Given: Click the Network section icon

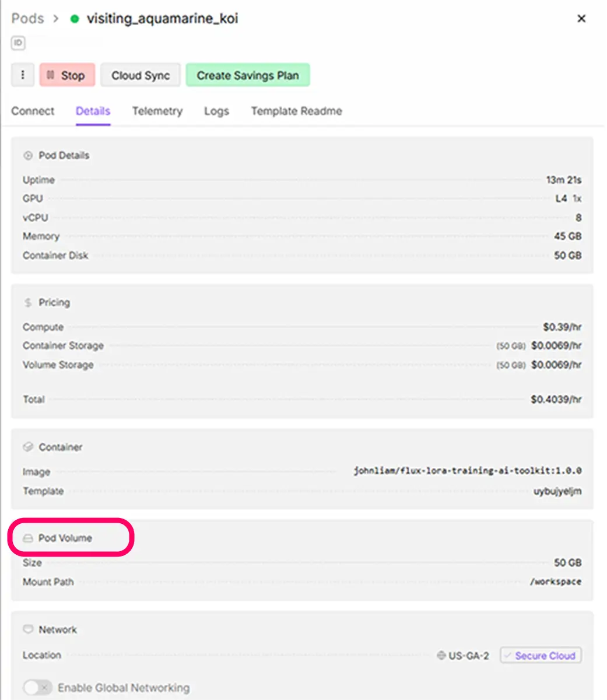Looking at the screenshot, I should 27,630.
